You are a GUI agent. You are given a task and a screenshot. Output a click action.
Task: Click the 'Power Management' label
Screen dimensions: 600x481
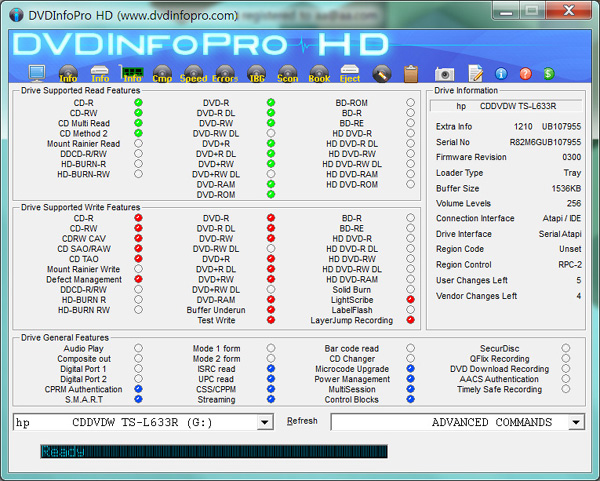click(352, 379)
